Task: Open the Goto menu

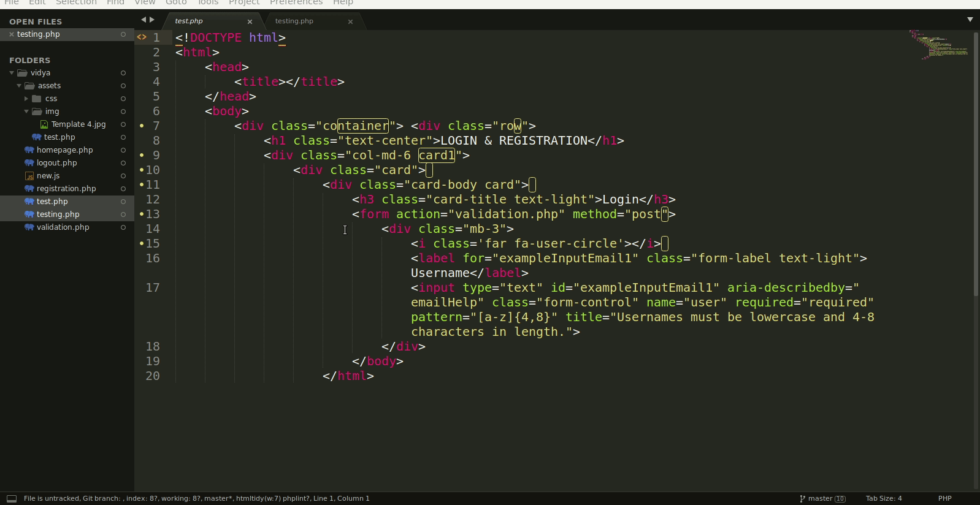Action: [x=176, y=2]
